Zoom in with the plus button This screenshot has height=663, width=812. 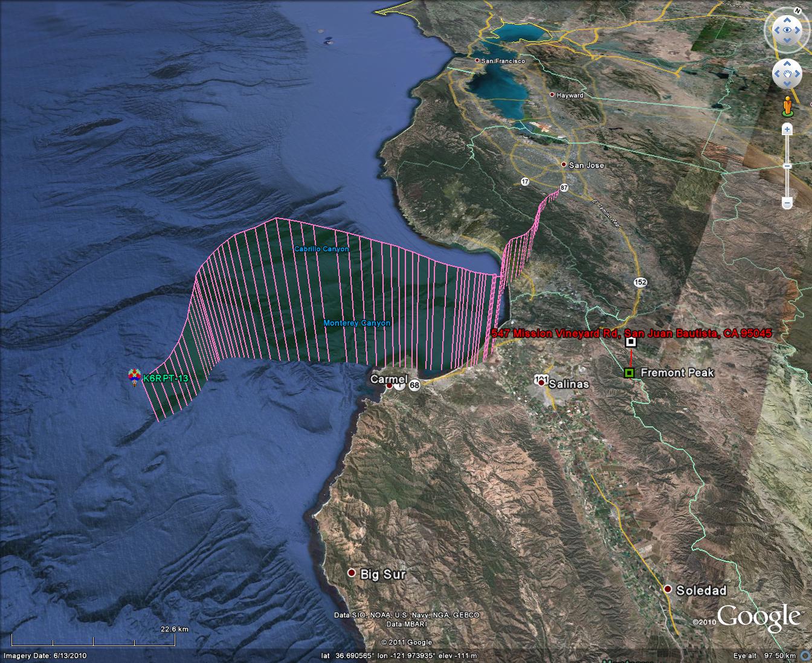tap(787, 129)
